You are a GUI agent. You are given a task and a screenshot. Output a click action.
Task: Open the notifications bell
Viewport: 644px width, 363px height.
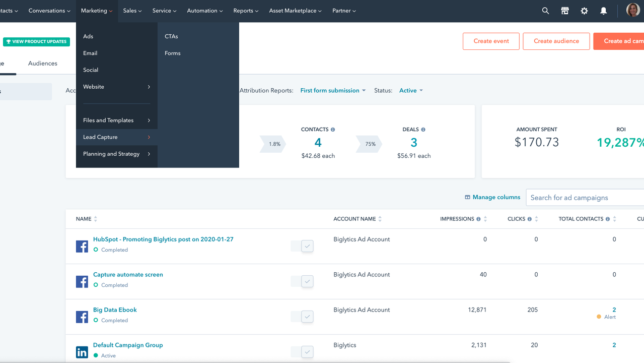pyautogui.click(x=603, y=11)
